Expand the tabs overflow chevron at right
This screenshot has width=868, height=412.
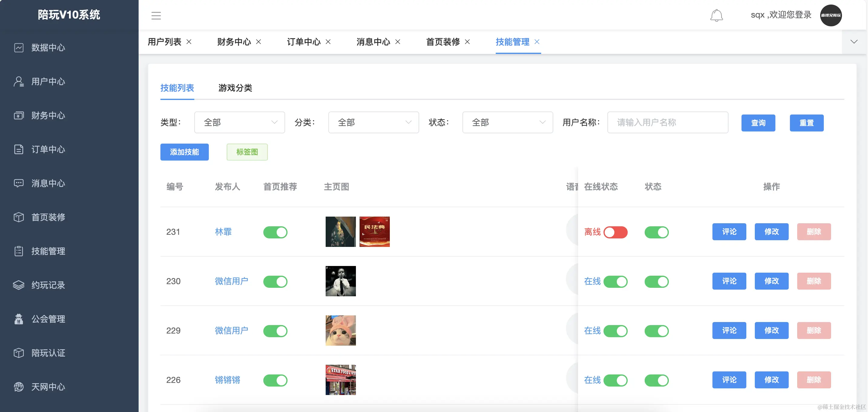tap(853, 42)
